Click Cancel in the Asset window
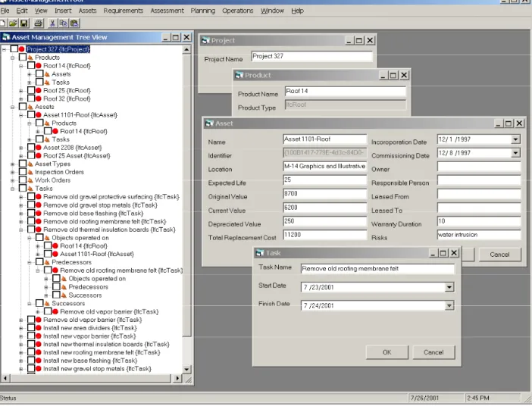Viewport: 532px width, 406px height. point(499,255)
